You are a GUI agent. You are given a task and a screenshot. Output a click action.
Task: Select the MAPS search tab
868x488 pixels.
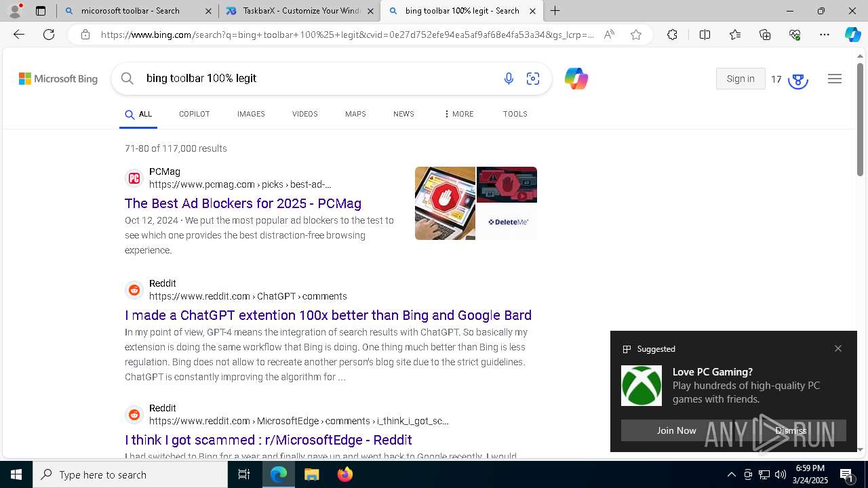pyautogui.click(x=355, y=114)
